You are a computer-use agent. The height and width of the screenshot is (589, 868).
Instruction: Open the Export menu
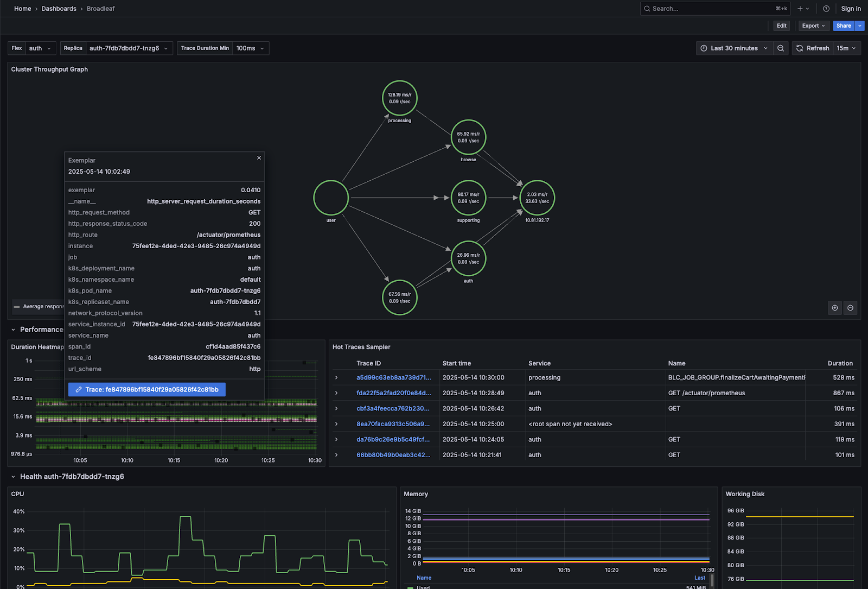[x=813, y=26]
